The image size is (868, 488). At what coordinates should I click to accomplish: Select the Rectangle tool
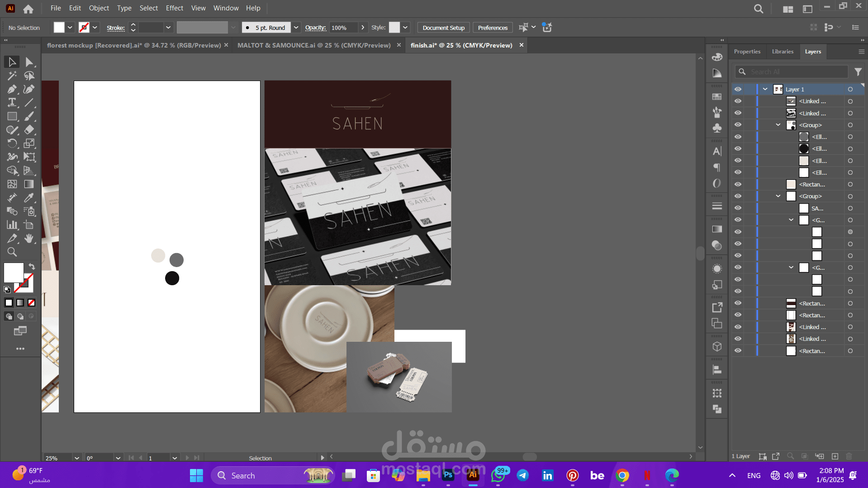coord(12,116)
